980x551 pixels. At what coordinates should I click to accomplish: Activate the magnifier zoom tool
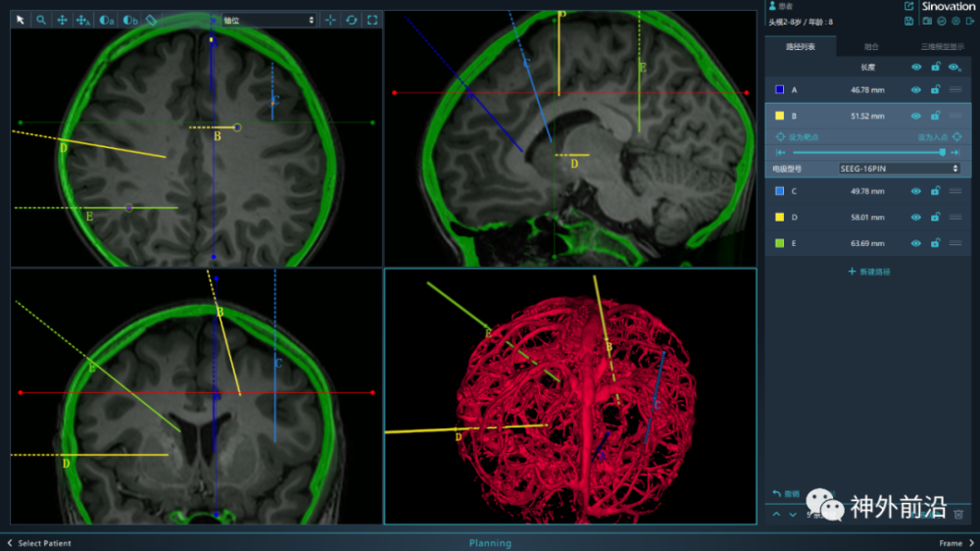point(40,20)
